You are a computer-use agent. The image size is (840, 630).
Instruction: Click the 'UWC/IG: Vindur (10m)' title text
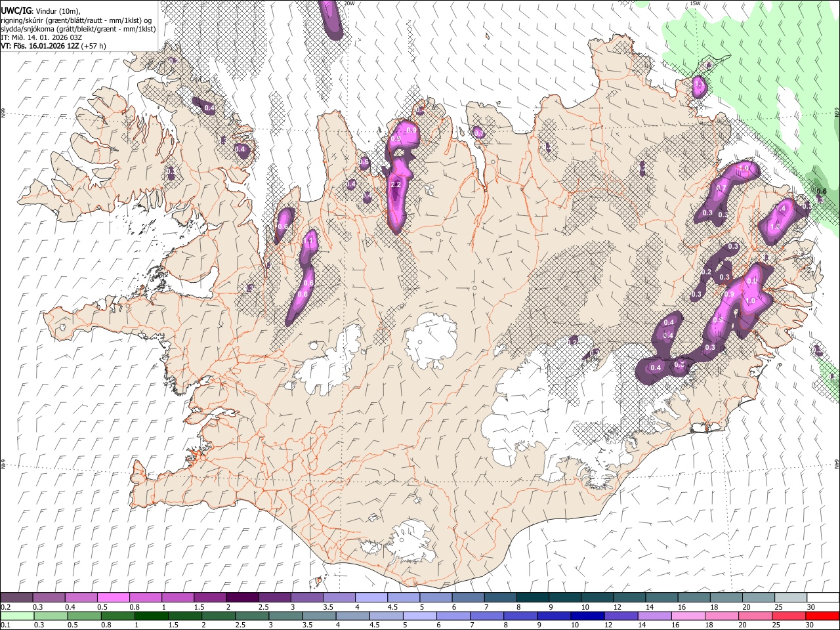(x=40, y=11)
